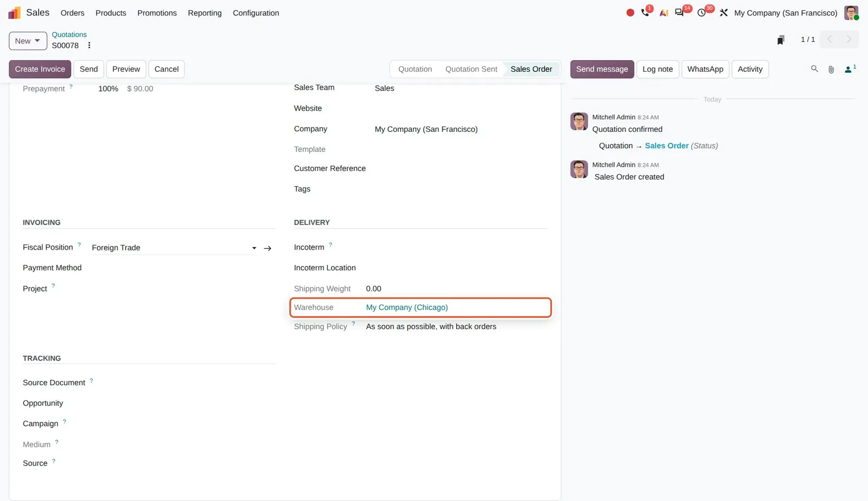Show Prepayment help tooltip question mark
868x501 pixels.
[x=71, y=87]
